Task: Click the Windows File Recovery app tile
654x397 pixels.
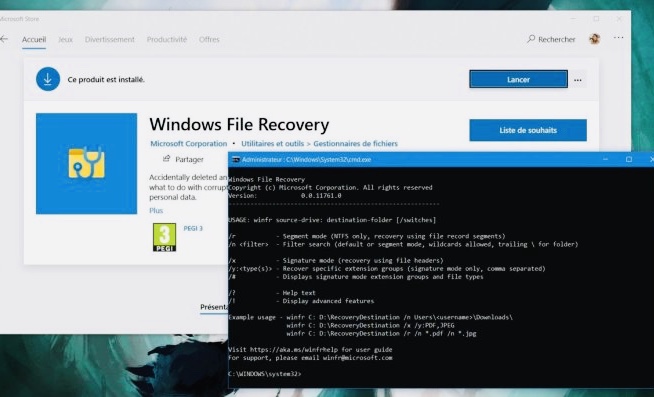Action: (x=86, y=163)
